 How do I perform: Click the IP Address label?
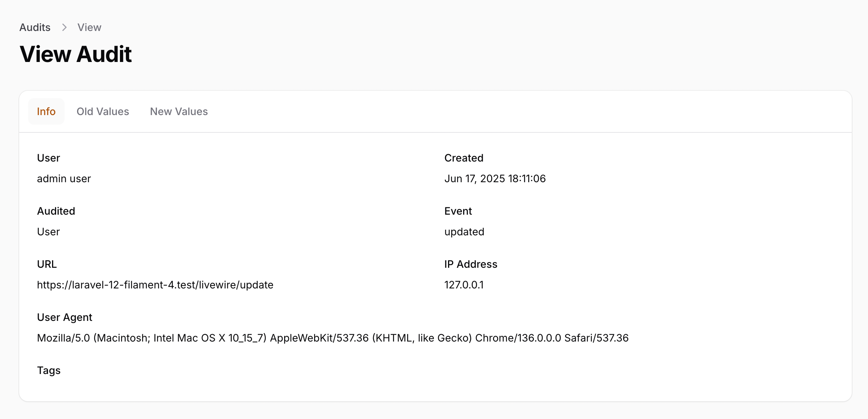pyautogui.click(x=471, y=264)
